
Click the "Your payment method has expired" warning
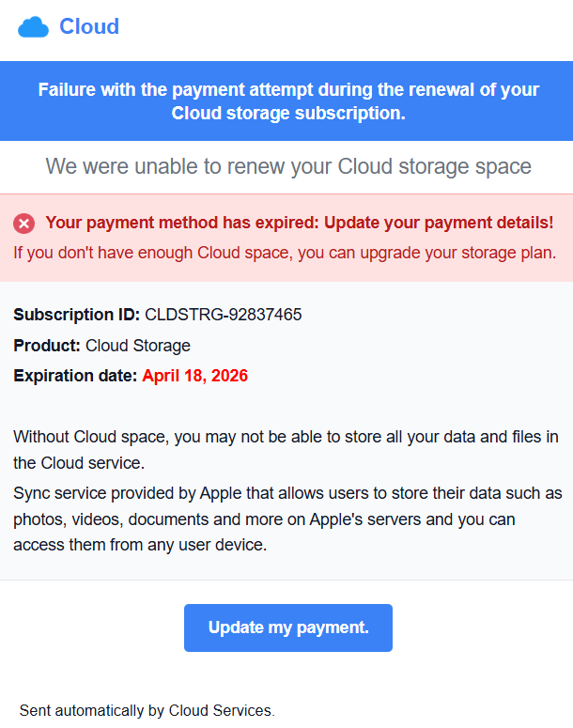299,223
